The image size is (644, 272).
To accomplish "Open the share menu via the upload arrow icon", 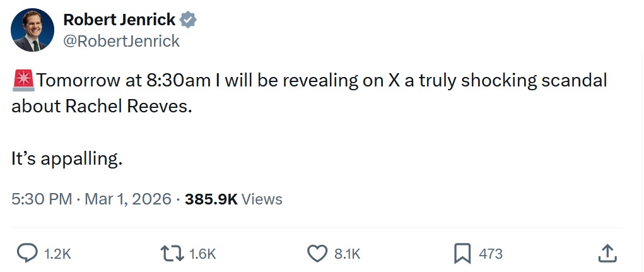I will pyautogui.click(x=606, y=254).
